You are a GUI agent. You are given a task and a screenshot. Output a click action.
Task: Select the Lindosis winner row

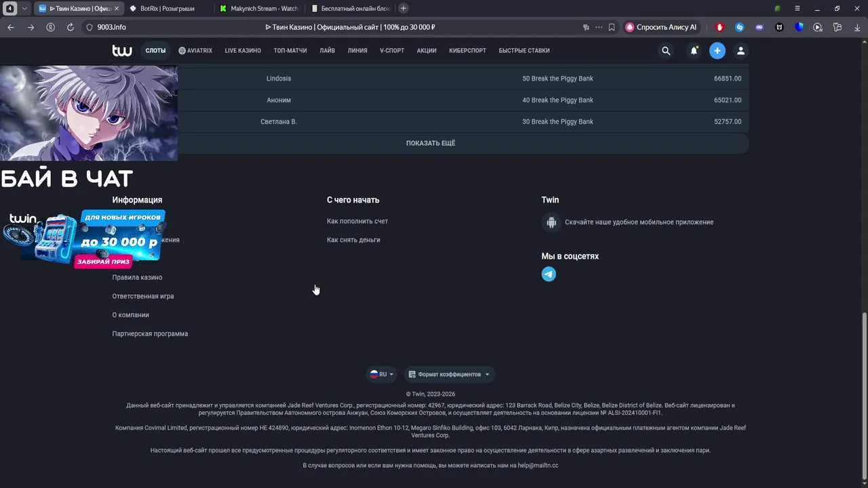[431, 79]
